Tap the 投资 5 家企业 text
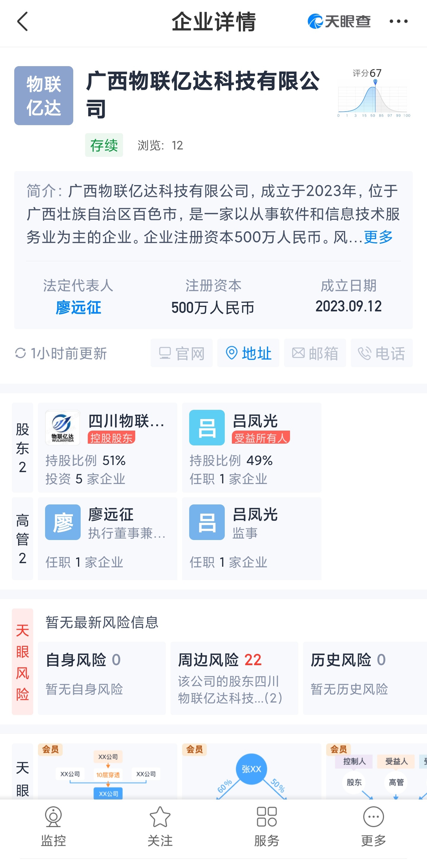427x868 pixels. 85,479
